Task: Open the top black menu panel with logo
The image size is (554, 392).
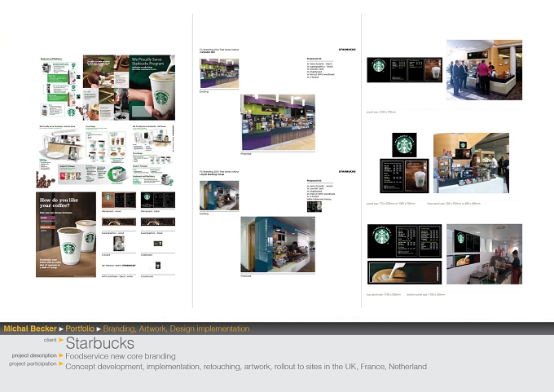Action: point(405,70)
